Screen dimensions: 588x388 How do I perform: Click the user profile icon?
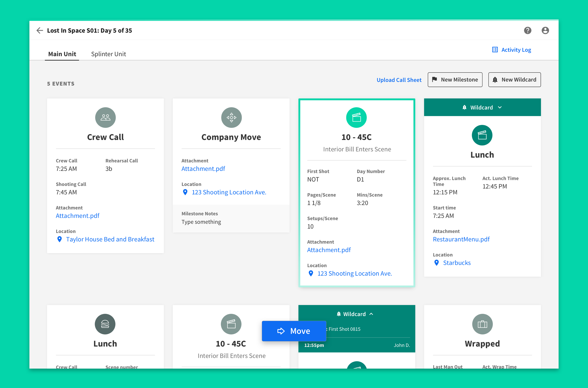coord(546,30)
